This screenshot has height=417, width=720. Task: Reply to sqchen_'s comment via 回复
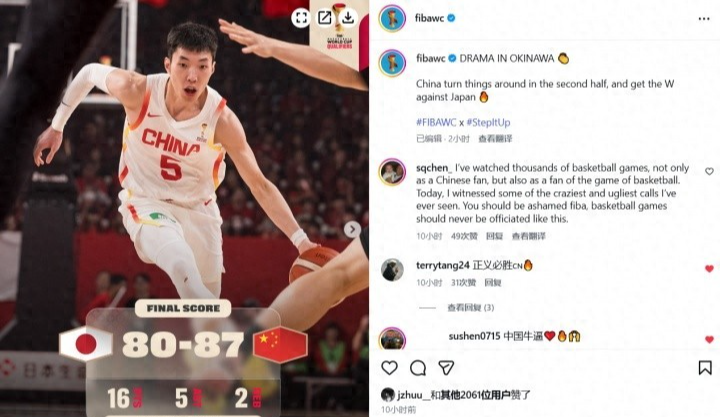(x=494, y=236)
